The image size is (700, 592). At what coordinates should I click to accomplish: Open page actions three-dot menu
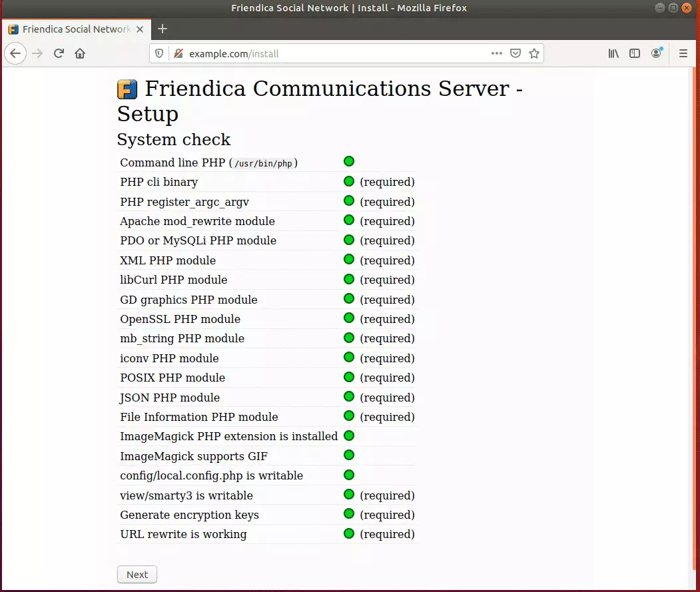coord(496,53)
